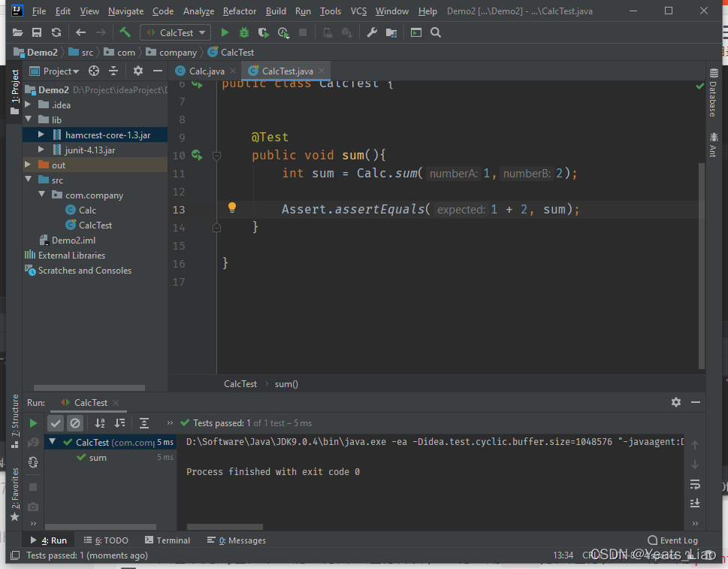Click the editor vertical scrollbar
This screenshot has height=569, width=728.
[702, 265]
